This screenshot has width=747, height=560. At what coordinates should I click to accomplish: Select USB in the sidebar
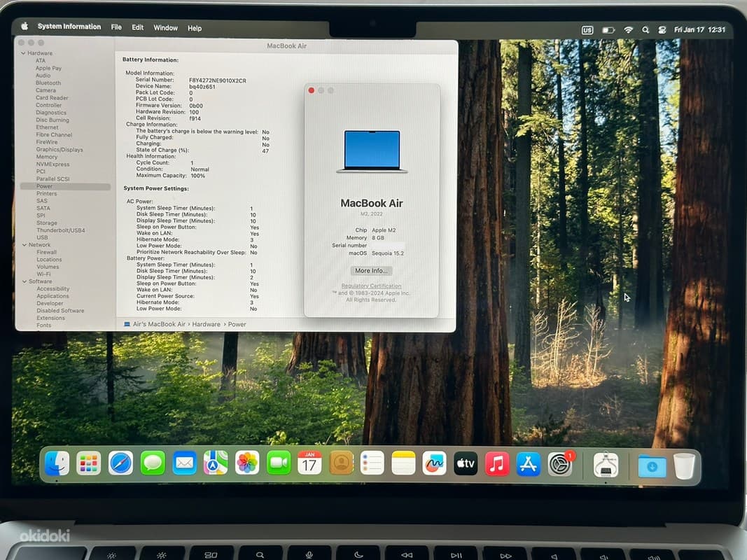pyautogui.click(x=43, y=237)
